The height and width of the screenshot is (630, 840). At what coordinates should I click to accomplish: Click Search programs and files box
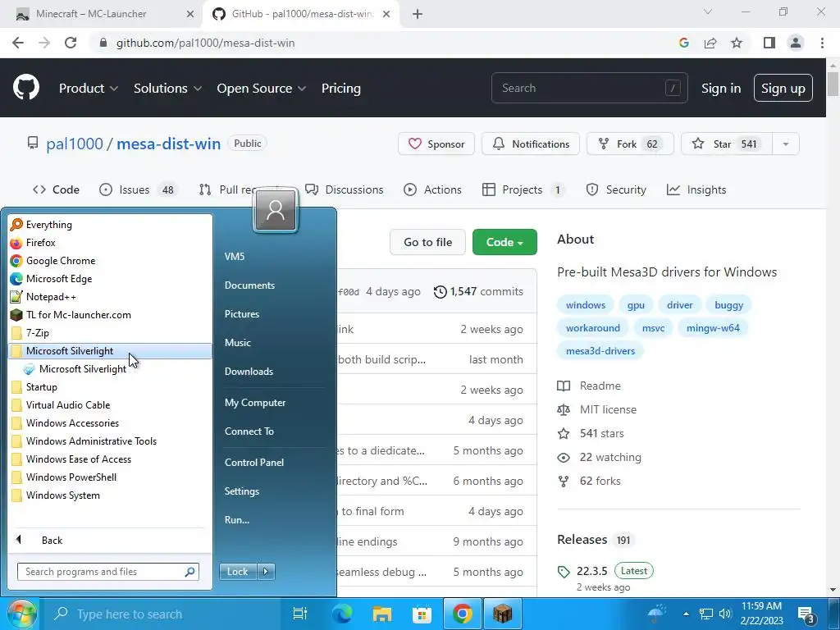(x=108, y=572)
